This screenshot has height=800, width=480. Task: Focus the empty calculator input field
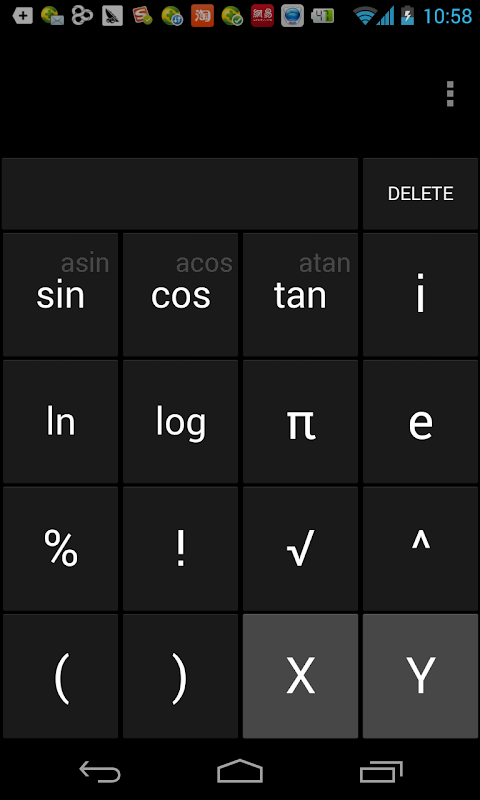[180, 194]
